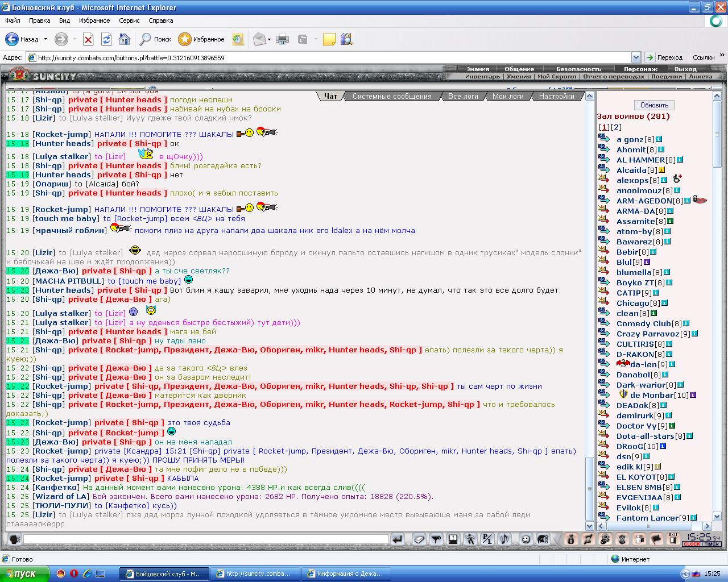728x582 pixels.
Task: Click the EXIT door icon
Action: [673, 539]
